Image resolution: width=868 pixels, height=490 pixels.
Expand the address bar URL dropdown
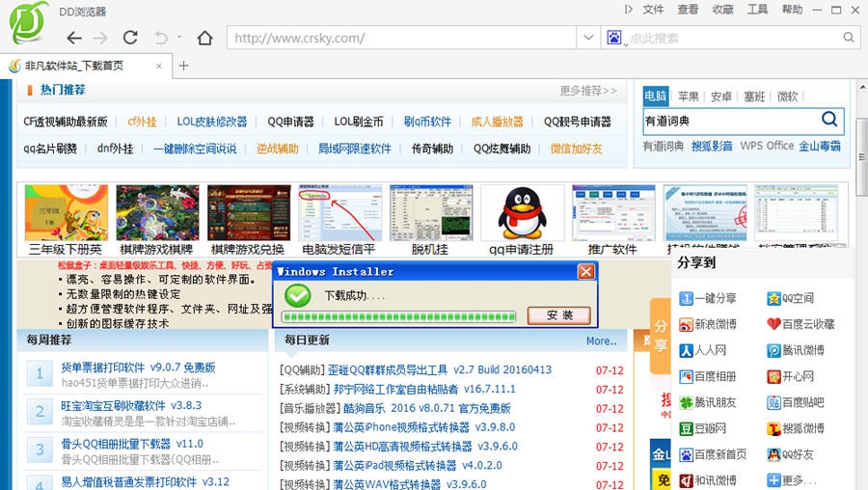pos(588,38)
